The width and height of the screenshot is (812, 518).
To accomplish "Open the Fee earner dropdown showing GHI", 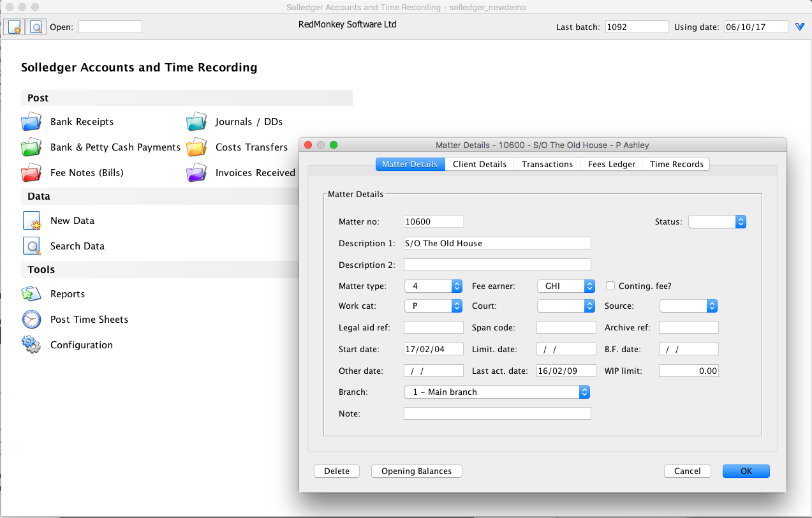I will [x=566, y=286].
